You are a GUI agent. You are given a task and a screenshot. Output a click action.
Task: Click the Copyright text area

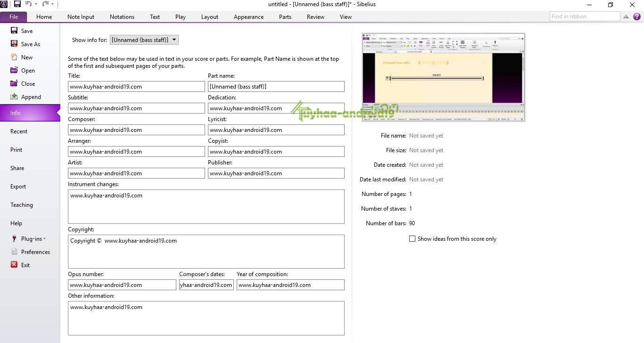[x=206, y=252]
